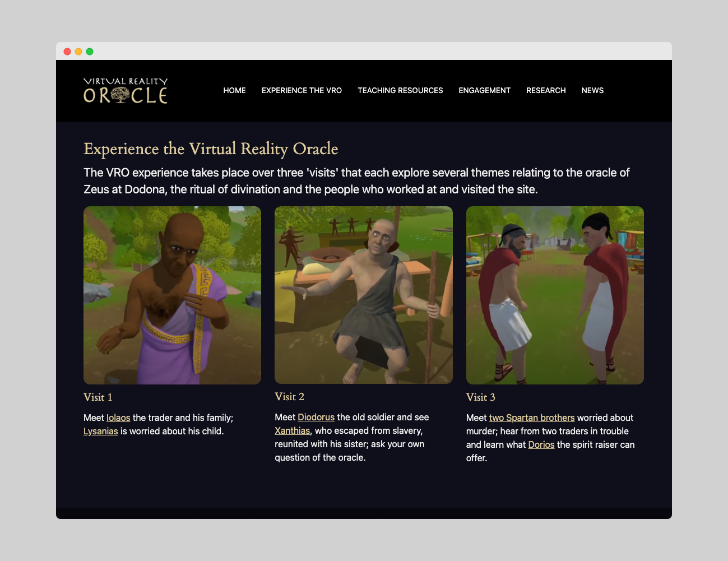
Task: Click the Visit 3 Spartan brothers image
Action: pyautogui.click(x=555, y=295)
